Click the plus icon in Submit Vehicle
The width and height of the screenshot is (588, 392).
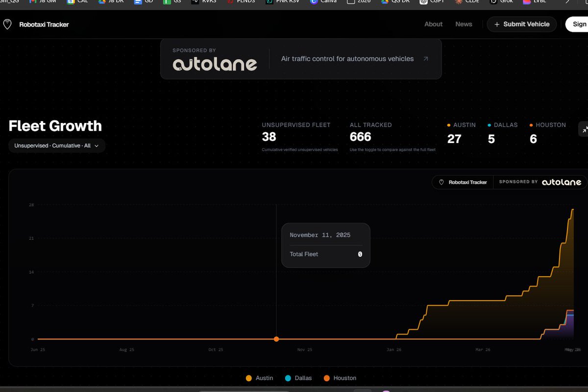pos(497,24)
